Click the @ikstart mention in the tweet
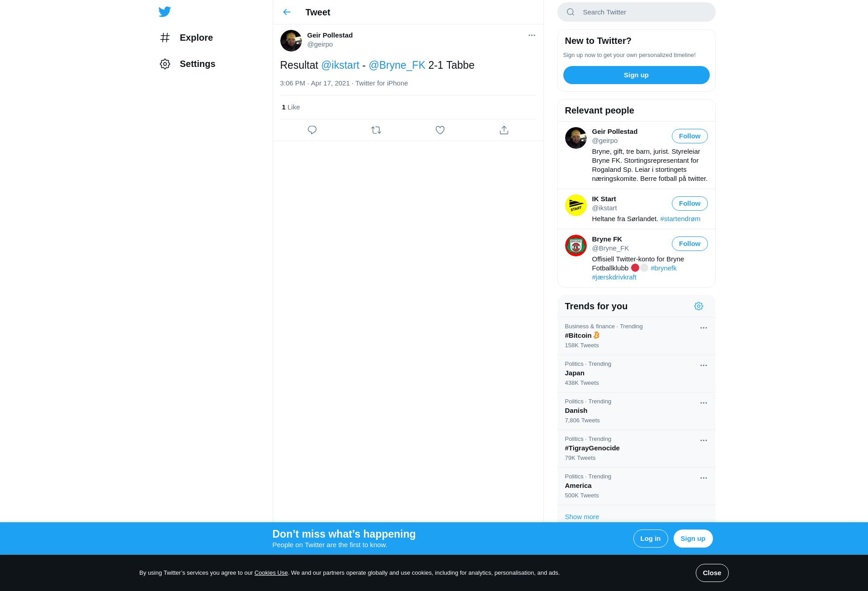 340,65
